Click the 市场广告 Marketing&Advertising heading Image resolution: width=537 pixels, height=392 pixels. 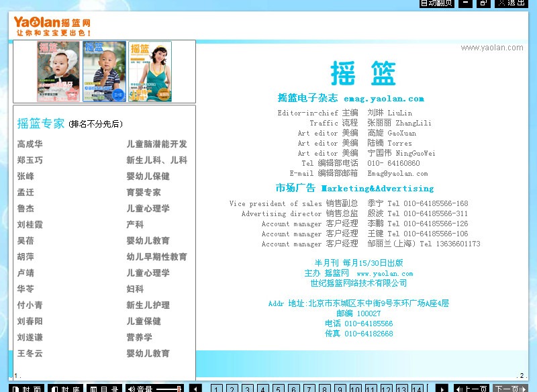click(355, 188)
